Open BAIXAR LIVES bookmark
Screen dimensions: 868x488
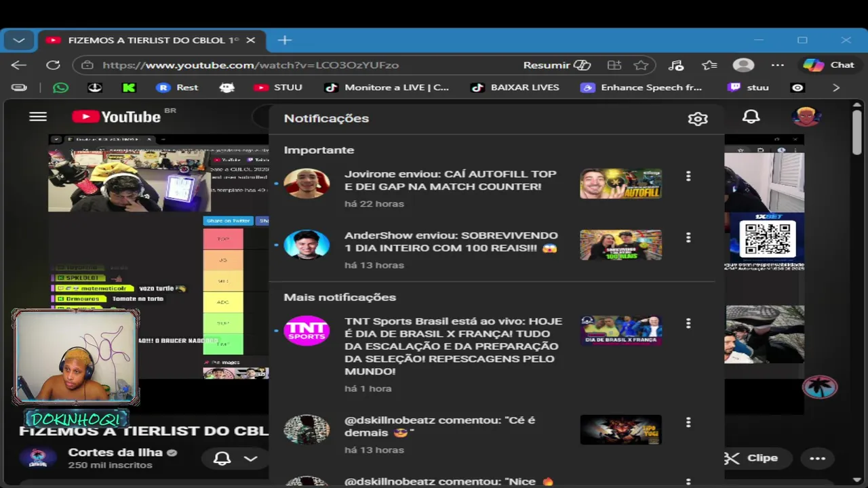515,87
